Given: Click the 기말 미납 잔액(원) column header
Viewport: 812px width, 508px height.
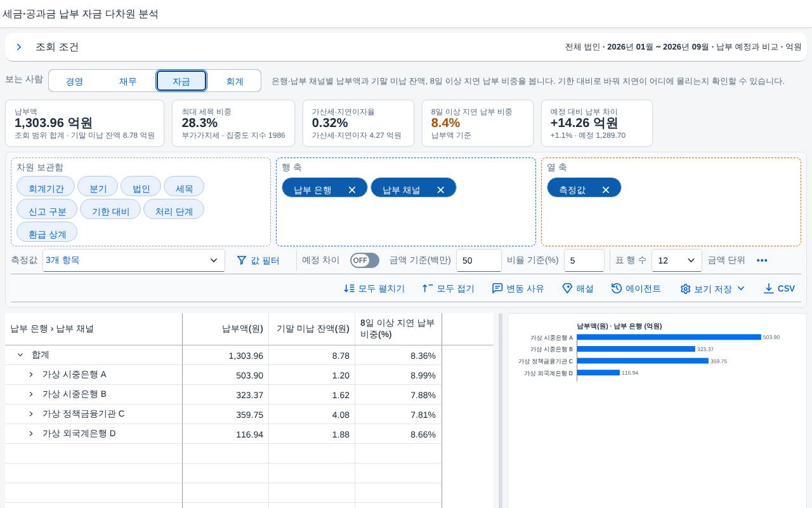Looking at the screenshot, I should (x=312, y=329).
